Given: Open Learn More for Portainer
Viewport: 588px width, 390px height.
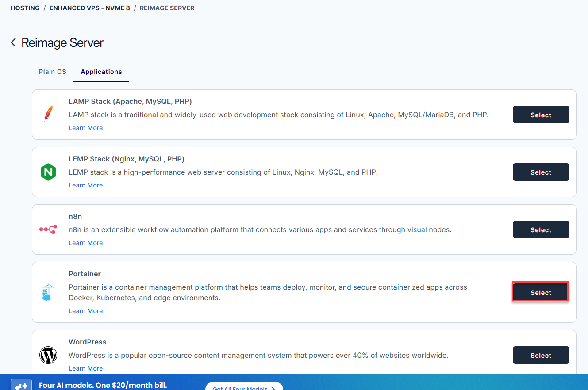Looking at the screenshot, I should point(86,311).
